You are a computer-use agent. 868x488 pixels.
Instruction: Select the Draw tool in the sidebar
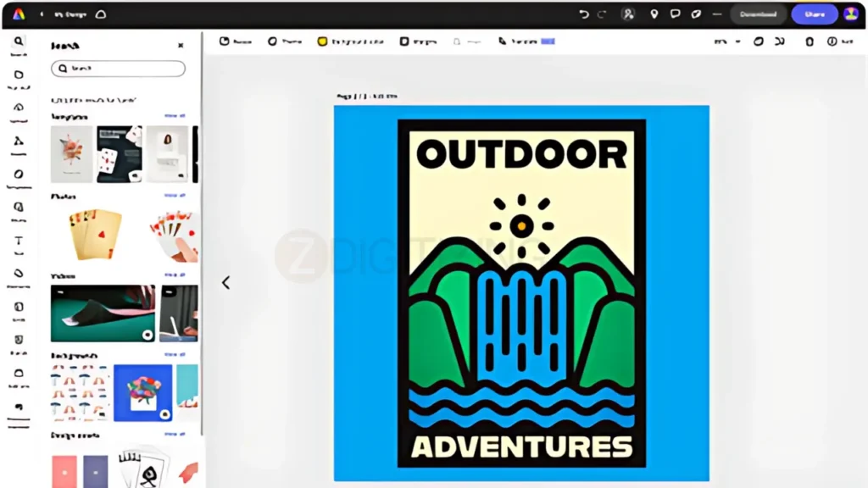19,273
